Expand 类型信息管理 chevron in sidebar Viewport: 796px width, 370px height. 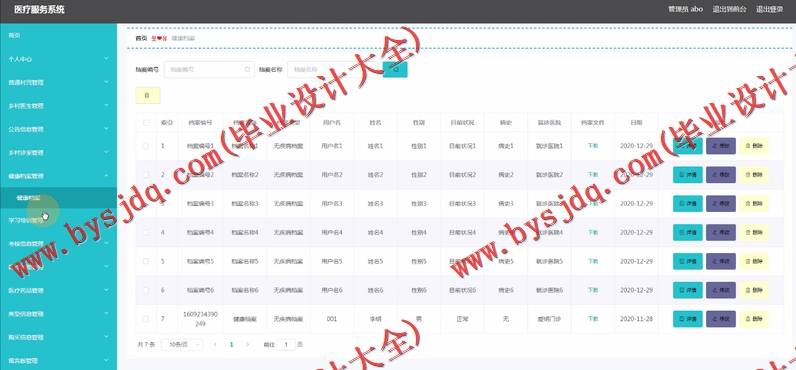tap(106, 313)
